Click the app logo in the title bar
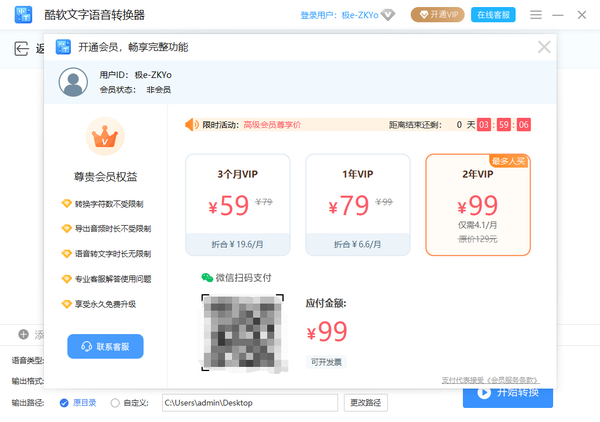Image resolution: width=600 pixels, height=422 pixels. (23, 15)
